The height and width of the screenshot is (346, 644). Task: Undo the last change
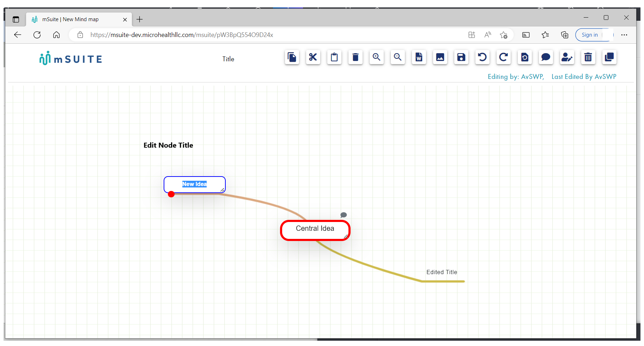(482, 57)
